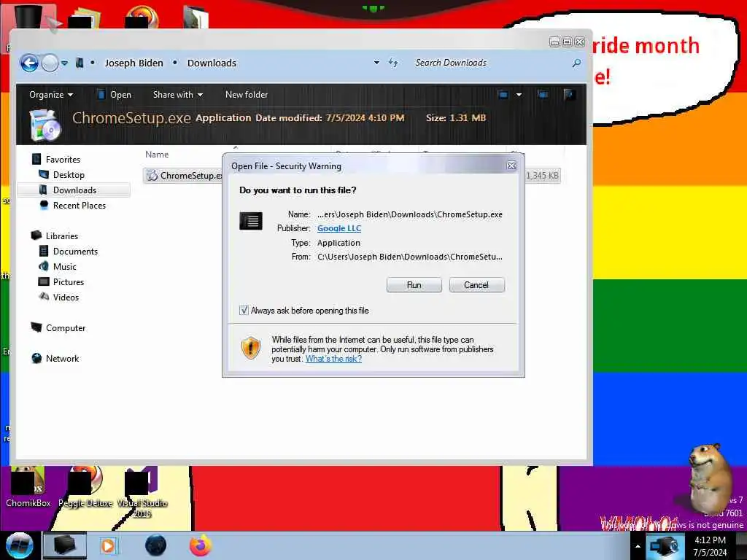
Task: Click the search magnifier icon
Action: pos(576,63)
